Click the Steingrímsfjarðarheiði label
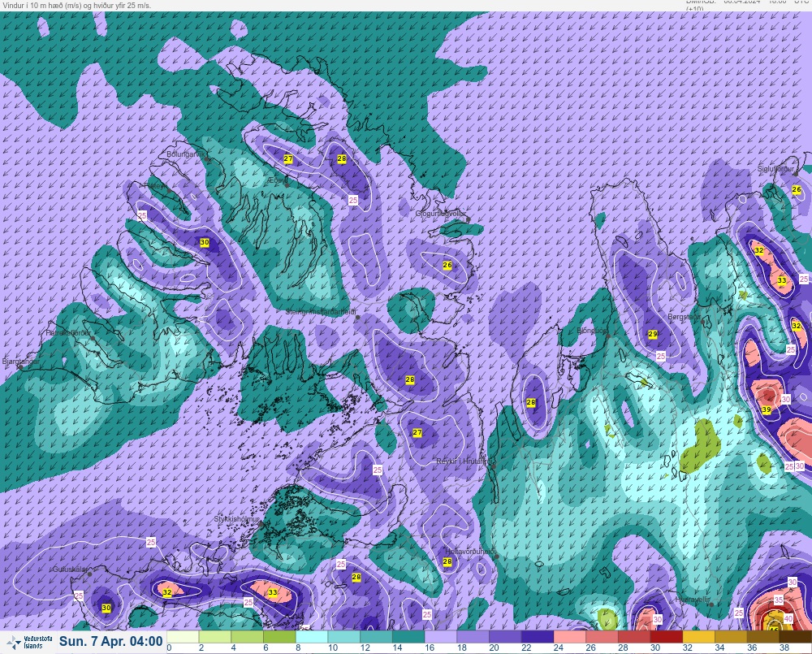Screen dimensions: 812x654 pyautogui.click(x=321, y=312)
